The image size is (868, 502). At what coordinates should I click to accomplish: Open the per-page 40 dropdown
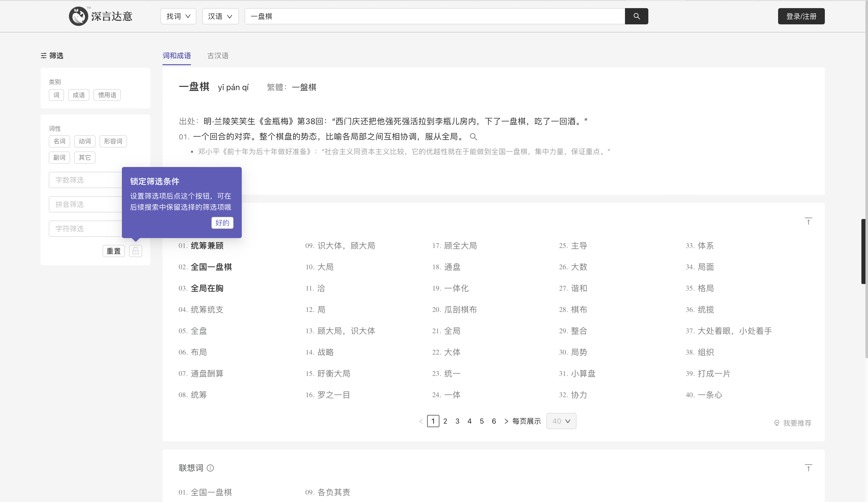tap(561, 421)
